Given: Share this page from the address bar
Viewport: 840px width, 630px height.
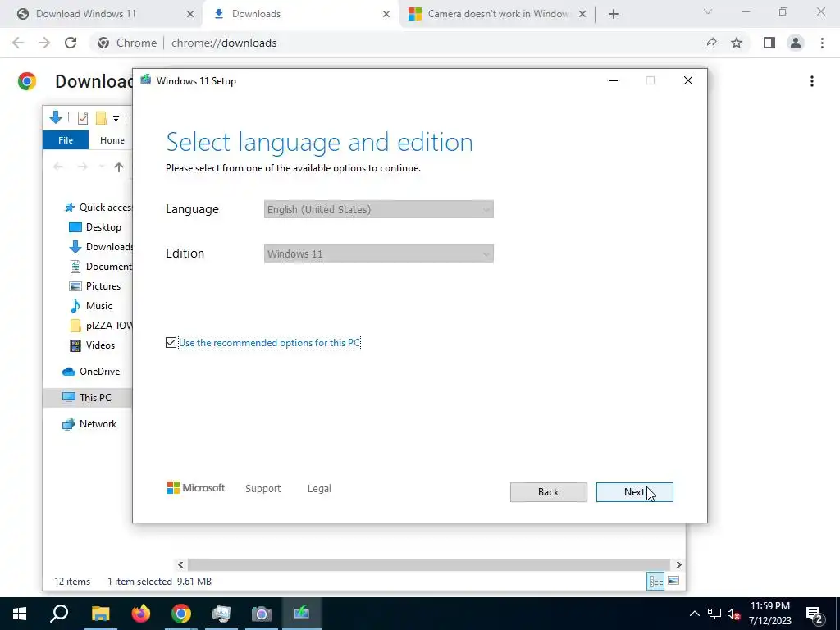Looking at the screenshot, I should (710, 43).
